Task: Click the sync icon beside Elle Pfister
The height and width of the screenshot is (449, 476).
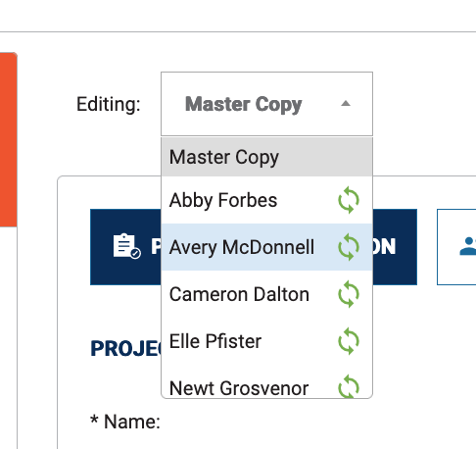Action: coord(349,341)
